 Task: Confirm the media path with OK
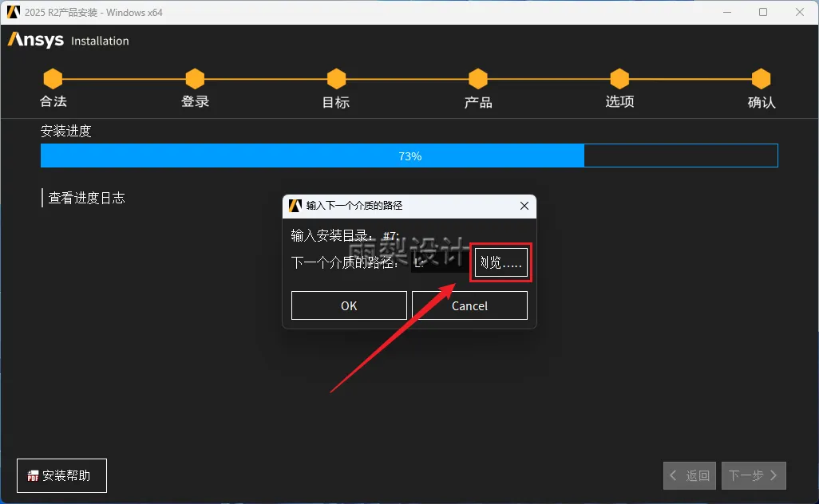[x=349, y=305]
